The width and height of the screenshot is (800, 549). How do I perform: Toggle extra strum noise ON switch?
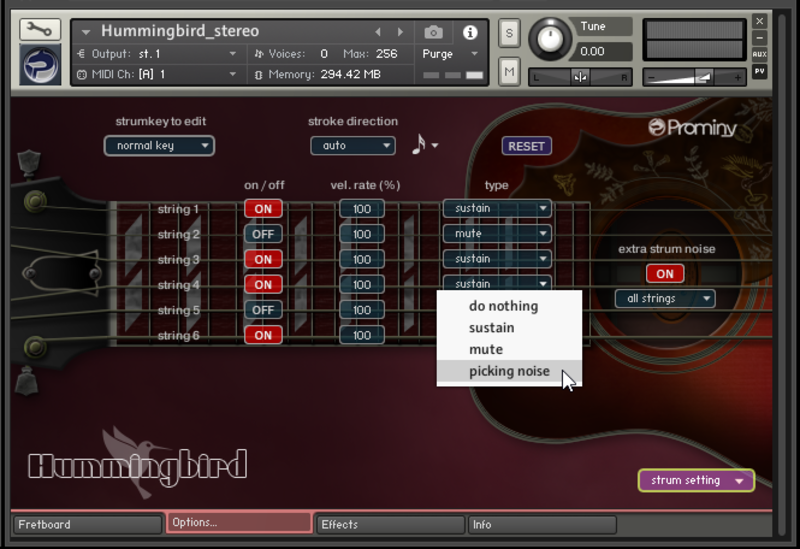665,274
